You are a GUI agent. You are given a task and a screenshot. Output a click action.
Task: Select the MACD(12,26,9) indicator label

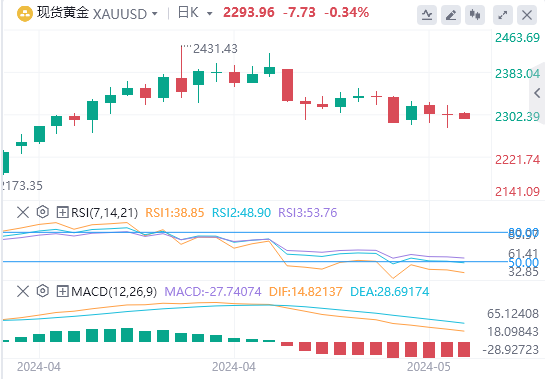coord(114,292)
